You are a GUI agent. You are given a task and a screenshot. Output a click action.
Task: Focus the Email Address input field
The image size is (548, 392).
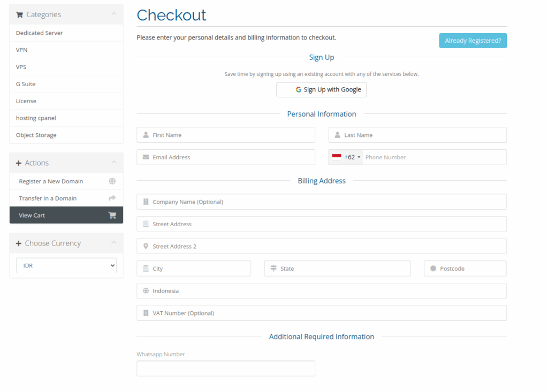226,157
